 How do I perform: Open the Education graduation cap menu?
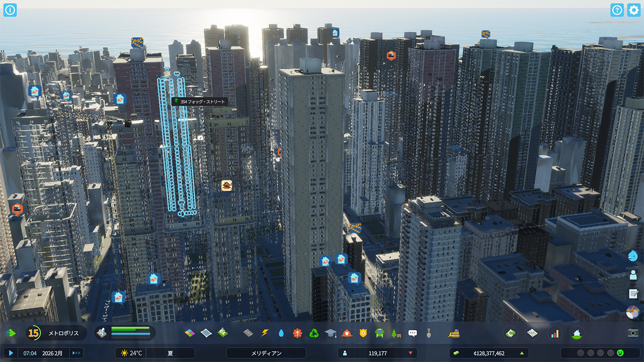point(330,333)
